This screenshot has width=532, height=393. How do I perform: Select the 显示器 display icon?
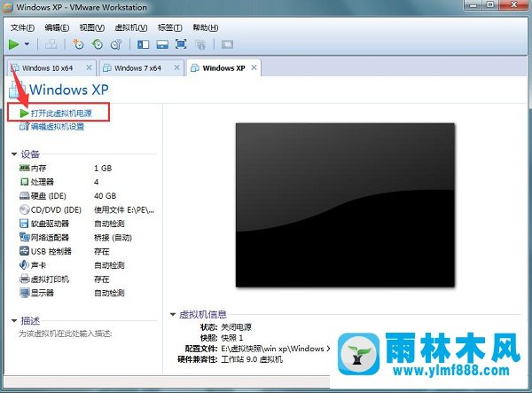tap(25, 293)
